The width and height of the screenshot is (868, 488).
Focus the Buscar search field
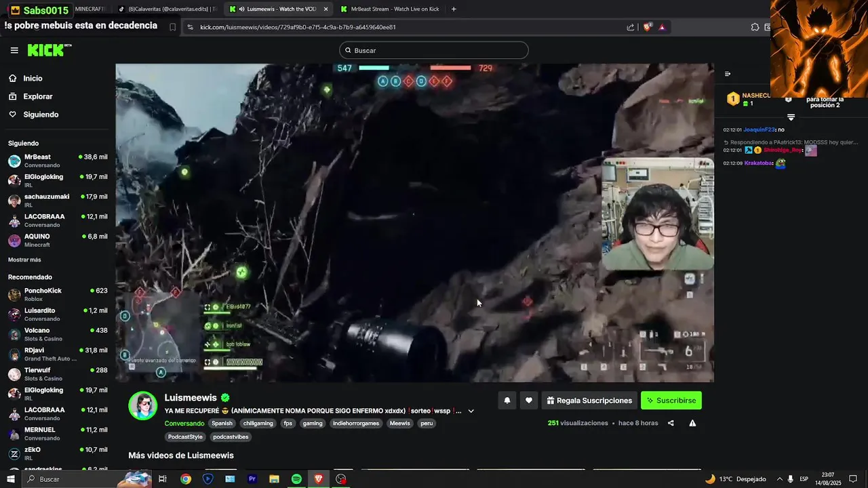point(433,50)
